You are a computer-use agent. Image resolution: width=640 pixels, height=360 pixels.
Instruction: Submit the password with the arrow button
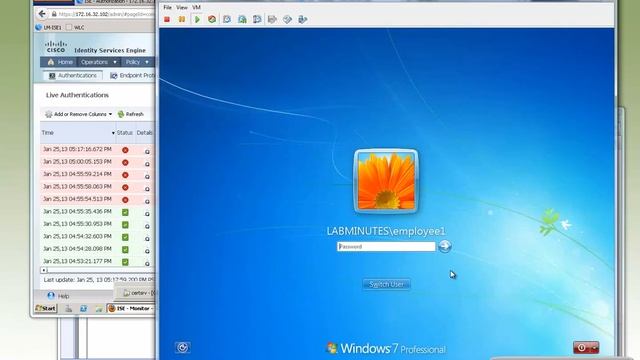(445, 246)
